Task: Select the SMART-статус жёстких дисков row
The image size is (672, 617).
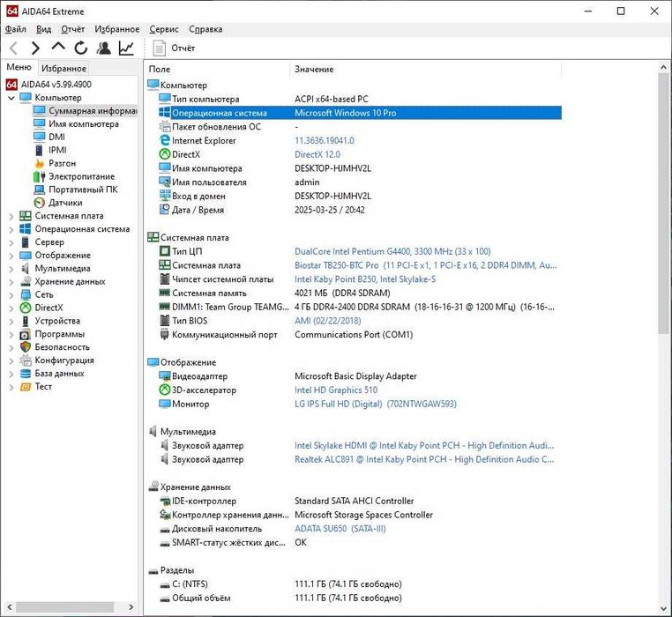Action: [360, 542]
